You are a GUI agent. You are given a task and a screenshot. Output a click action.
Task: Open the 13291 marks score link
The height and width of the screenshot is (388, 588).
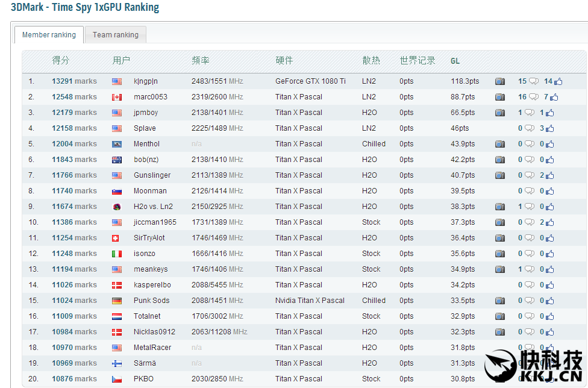[x=74, y=81]
